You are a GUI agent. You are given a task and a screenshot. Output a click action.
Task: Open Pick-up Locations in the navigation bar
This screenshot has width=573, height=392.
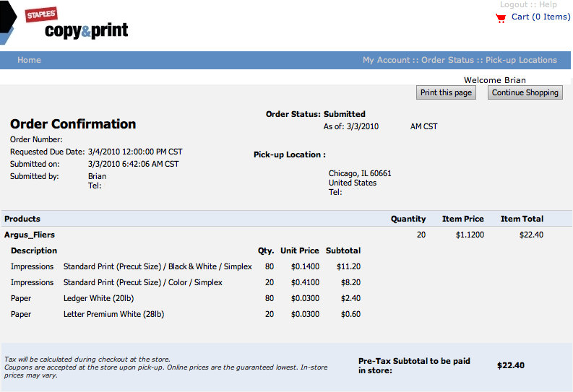pyautogui.click(x=521, y=60)
